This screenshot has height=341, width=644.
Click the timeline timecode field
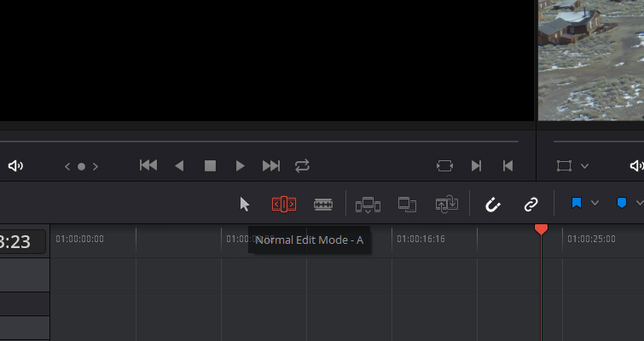click(x=23, y=242)
